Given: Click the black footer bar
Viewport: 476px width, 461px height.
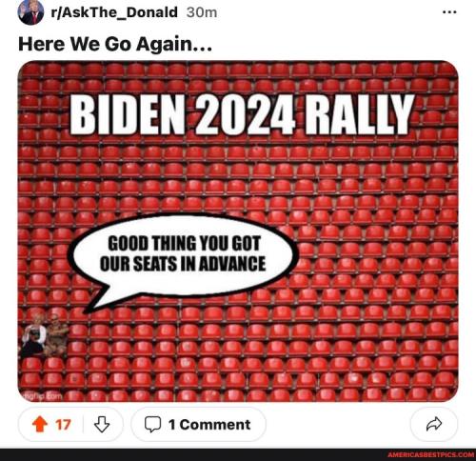Looking at the screenshot, I should pos(238,454).
